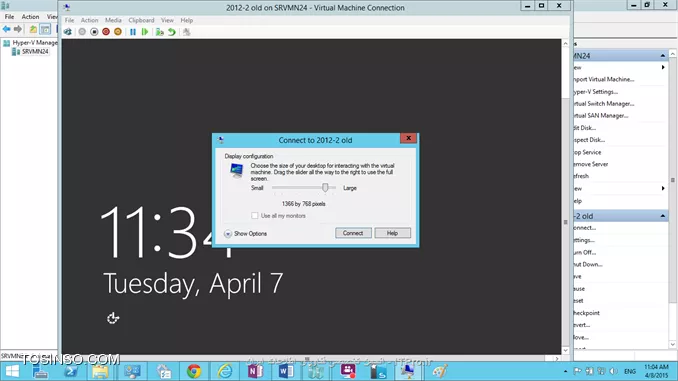Click Hyper-V Manager back arrow icon
Image resolution: width=678 pixels, height=381 pixels.
pyautogui.click(x=6, y=29)
